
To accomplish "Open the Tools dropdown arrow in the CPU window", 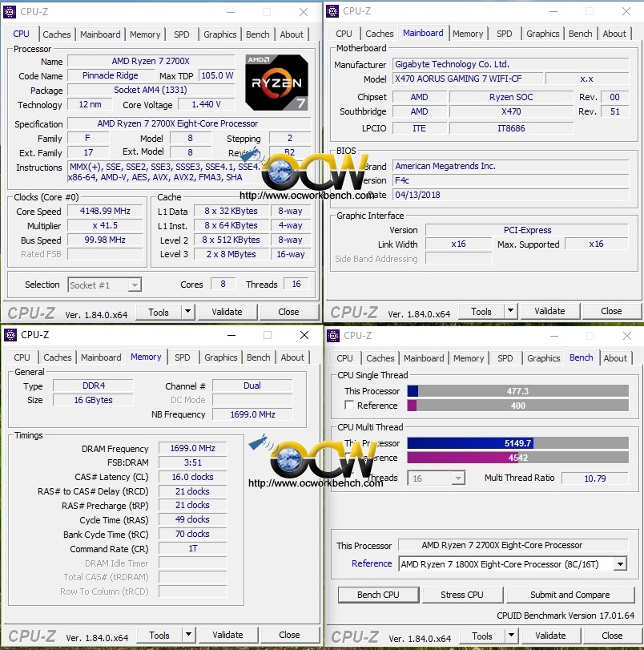I will [187, 312].
